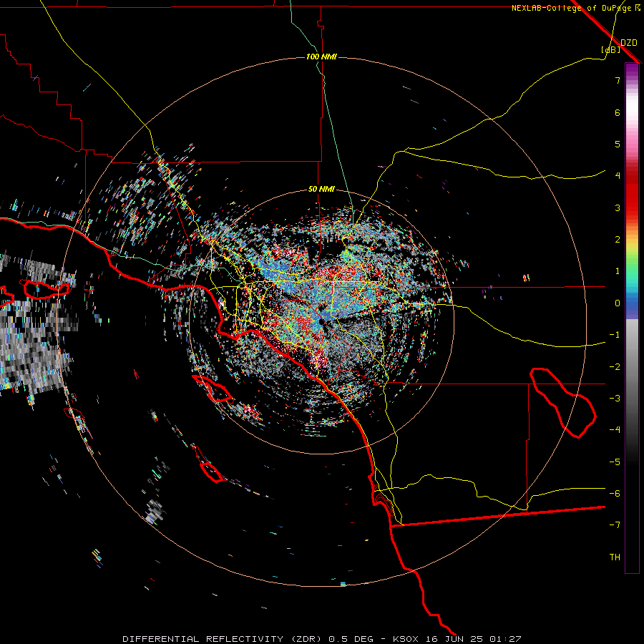Click the -3 value on the color scale

615,399
